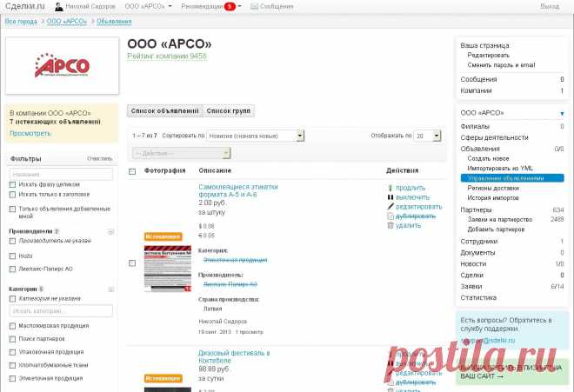Viewport: 574px width, 392px height.
Task: Open Самоклеящиеся этикетки формата А-5 listing
Action: [238, 190]
